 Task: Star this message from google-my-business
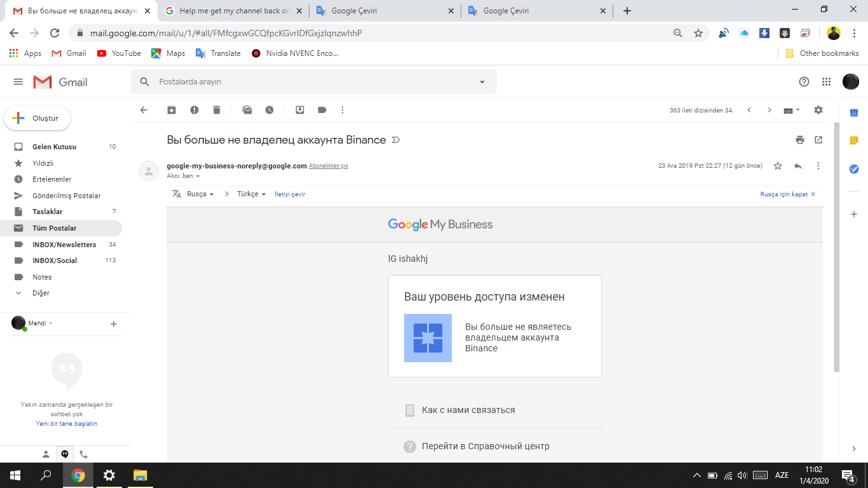click(778, 166)
